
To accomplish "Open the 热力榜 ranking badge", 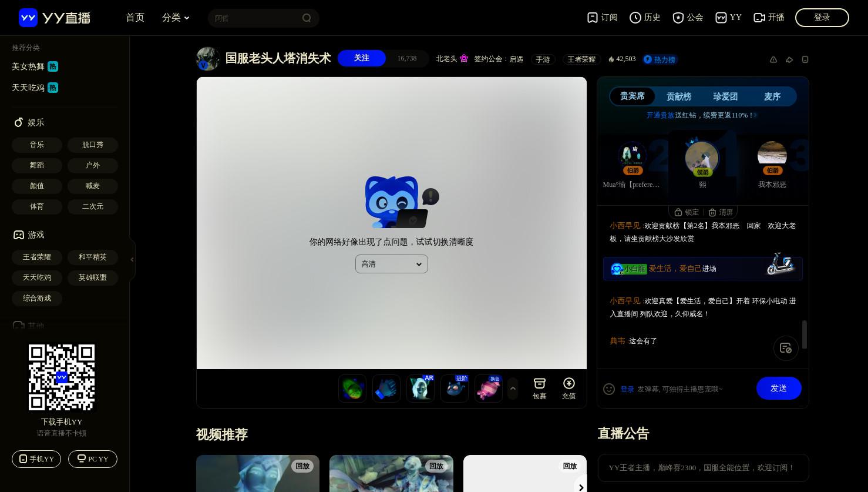I will click(x=660, y=59).
